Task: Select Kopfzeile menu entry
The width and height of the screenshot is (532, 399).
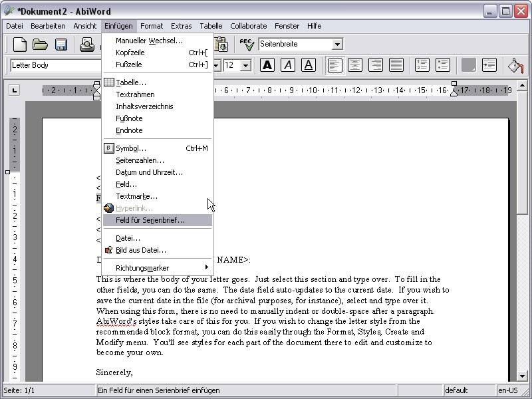Action: coord(158,53)
